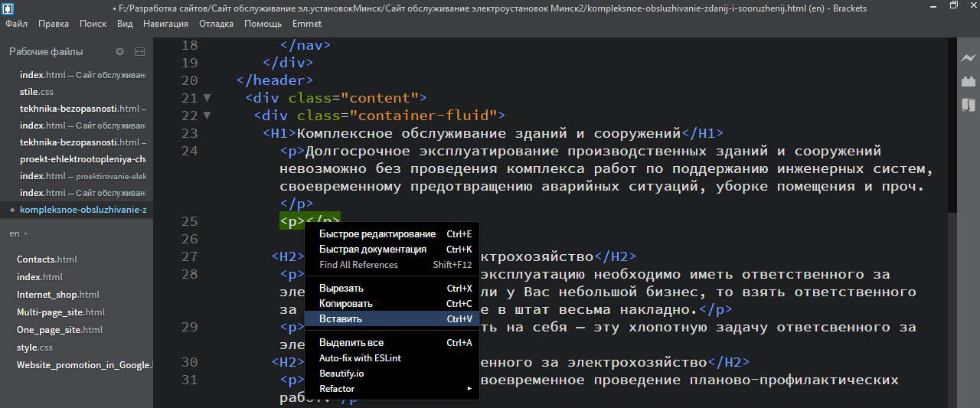Click the third icon in right toolbar

pos(969,105)
